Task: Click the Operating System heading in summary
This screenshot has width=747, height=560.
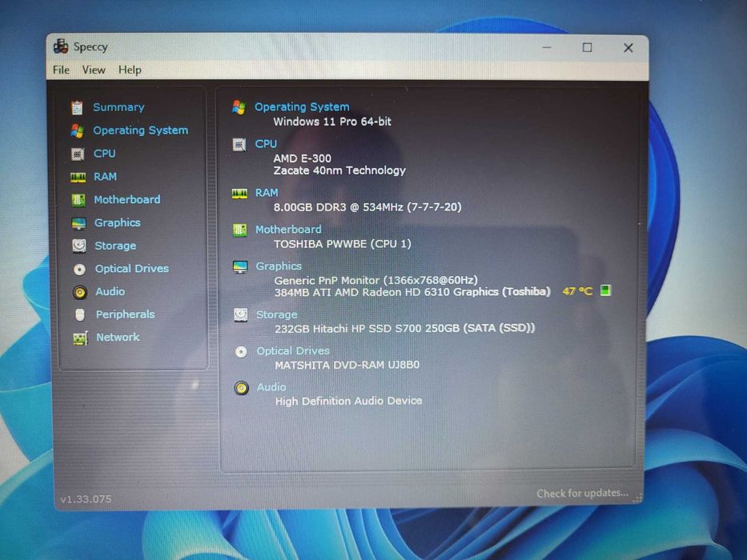Action: click(302, 106)
